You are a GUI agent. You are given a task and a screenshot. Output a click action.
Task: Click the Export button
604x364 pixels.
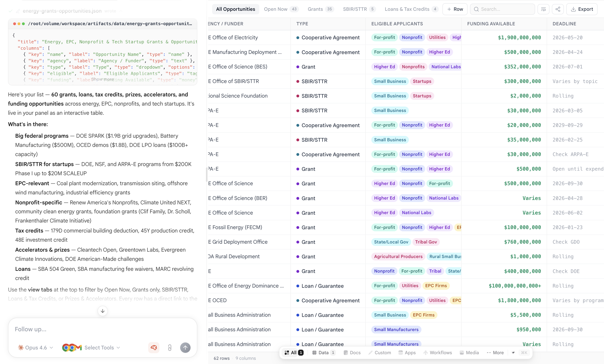click(x=582, y=9)
